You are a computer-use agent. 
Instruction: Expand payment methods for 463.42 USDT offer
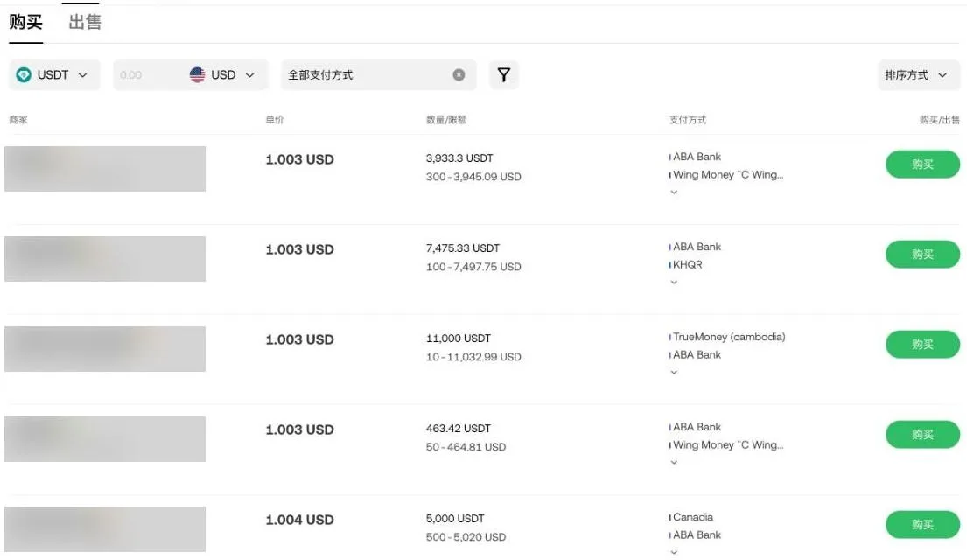click(674, 462)
